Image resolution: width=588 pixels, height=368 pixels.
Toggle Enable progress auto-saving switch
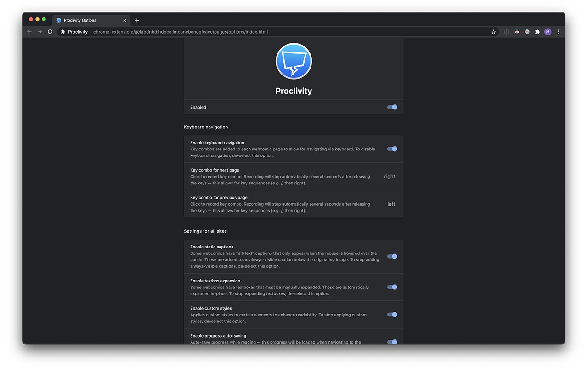pyautogui.click(x=392, y=342)
